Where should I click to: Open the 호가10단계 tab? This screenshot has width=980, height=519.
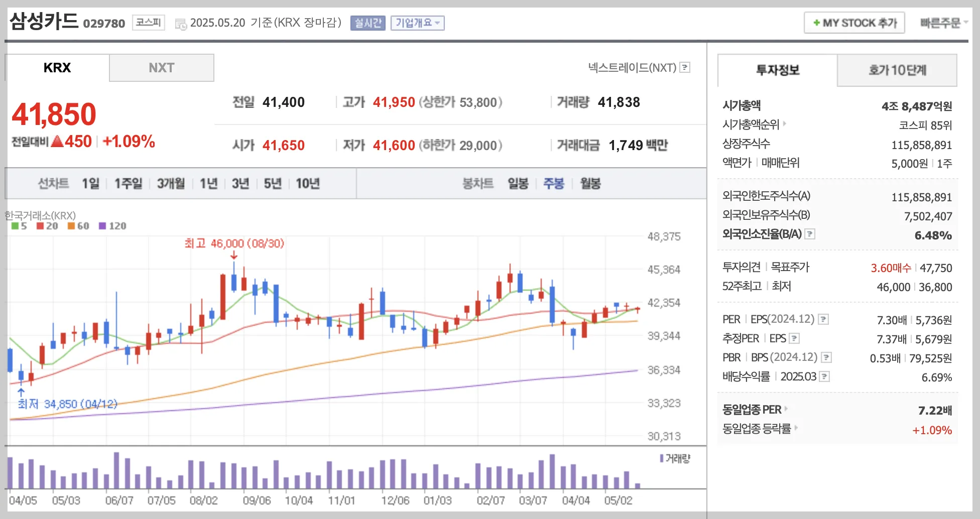coord(897,70)
